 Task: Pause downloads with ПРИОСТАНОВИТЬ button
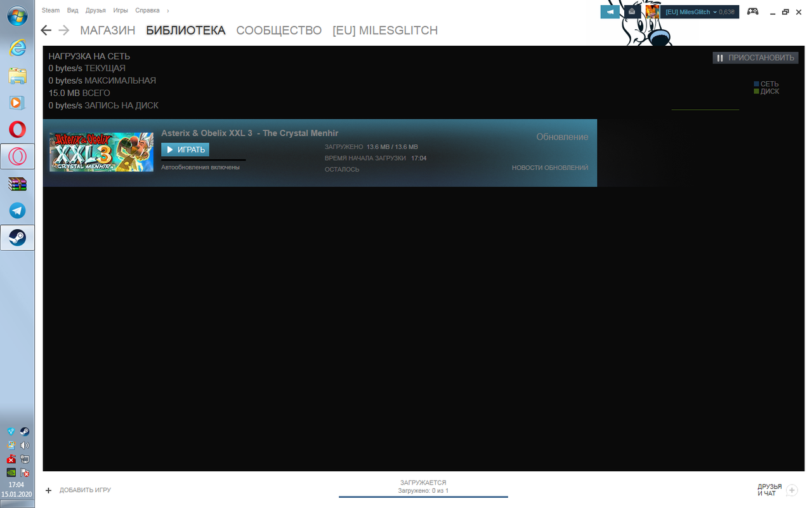point(756,58)
